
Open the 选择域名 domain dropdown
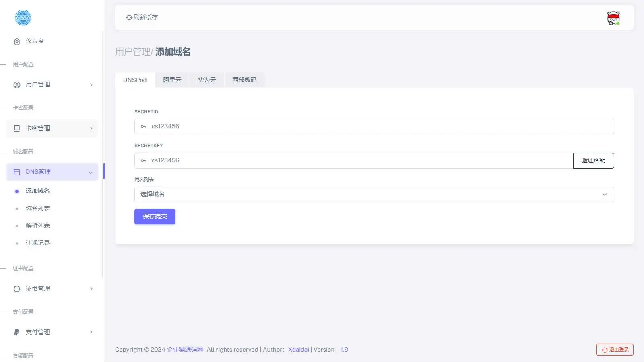point(374,194)
